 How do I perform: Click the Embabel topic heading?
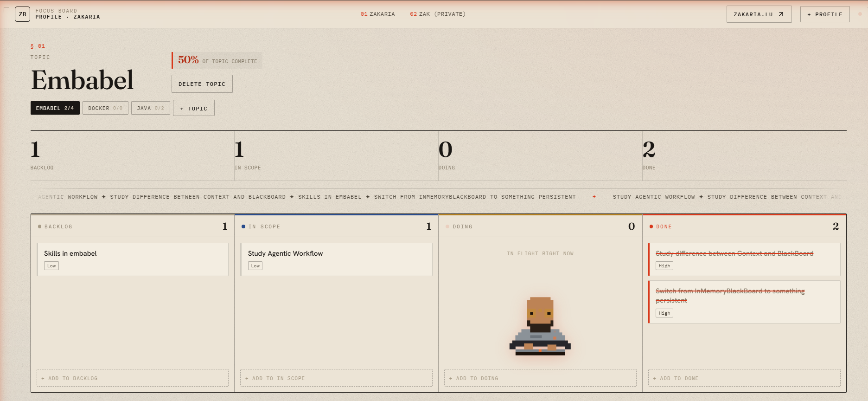83,80
